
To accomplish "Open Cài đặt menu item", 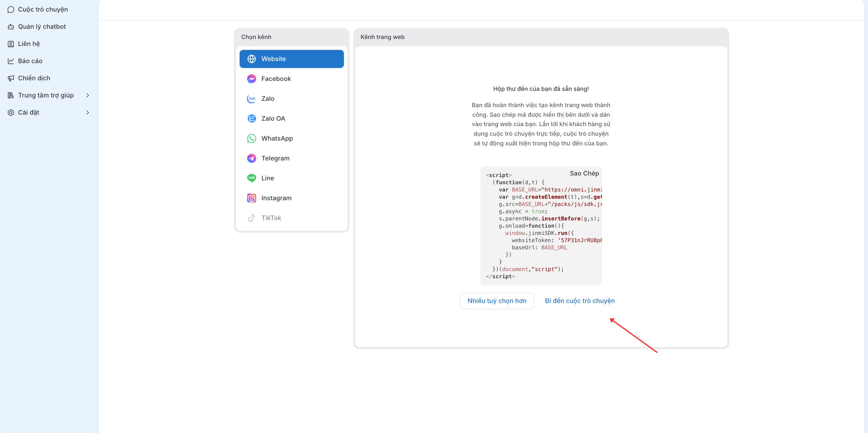I will 49,113.
